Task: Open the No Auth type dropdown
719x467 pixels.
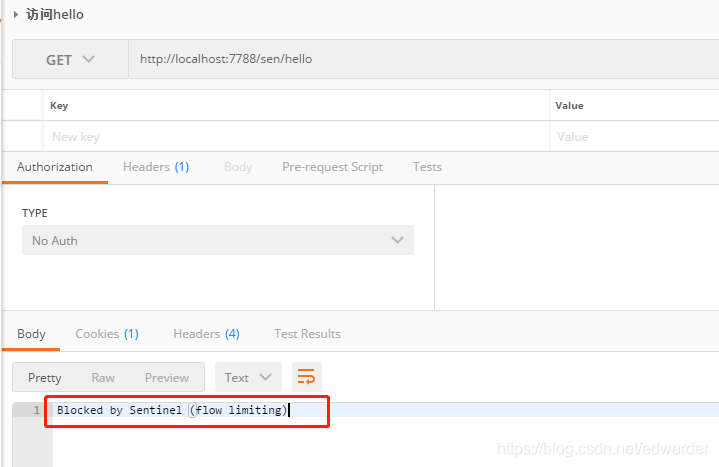Action: (x=218, y=240)
